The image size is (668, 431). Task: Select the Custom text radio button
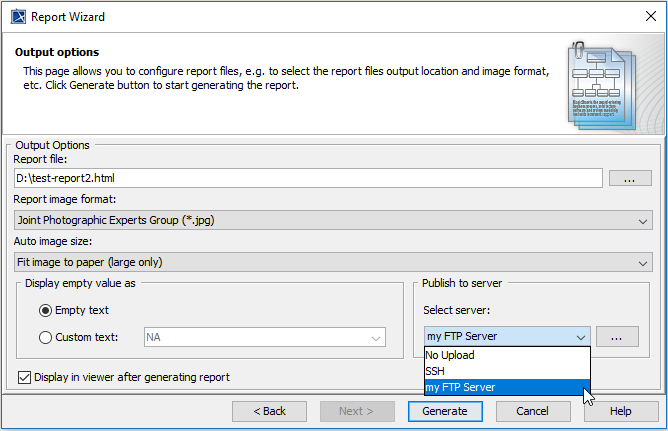click(46, 337)
